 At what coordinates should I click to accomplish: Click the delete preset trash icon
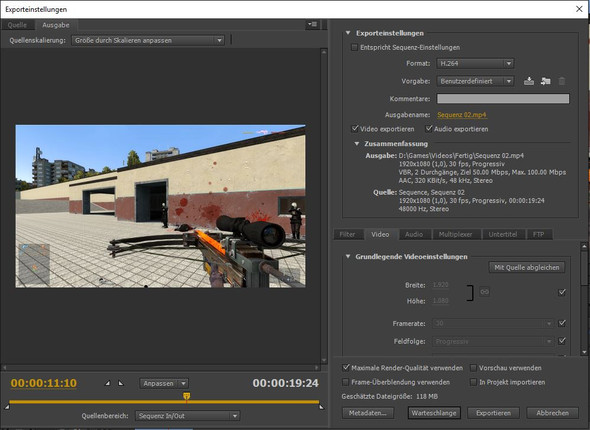point(561,81)
